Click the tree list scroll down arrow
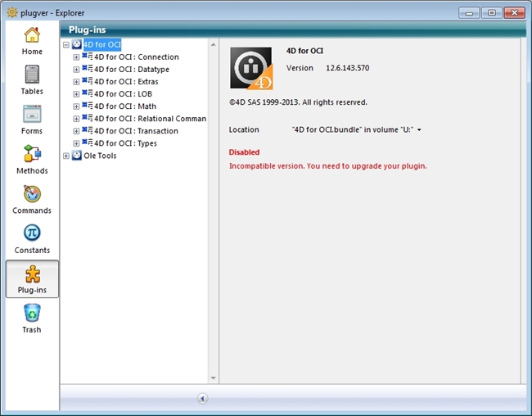Image resolution: width=532 pixels, height=416 pixels. click(214, 378)
